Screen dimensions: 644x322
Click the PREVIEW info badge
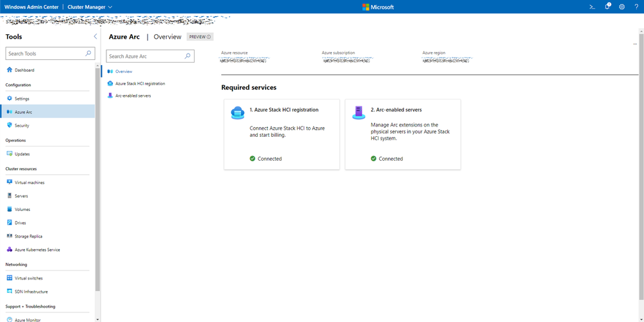200,37
